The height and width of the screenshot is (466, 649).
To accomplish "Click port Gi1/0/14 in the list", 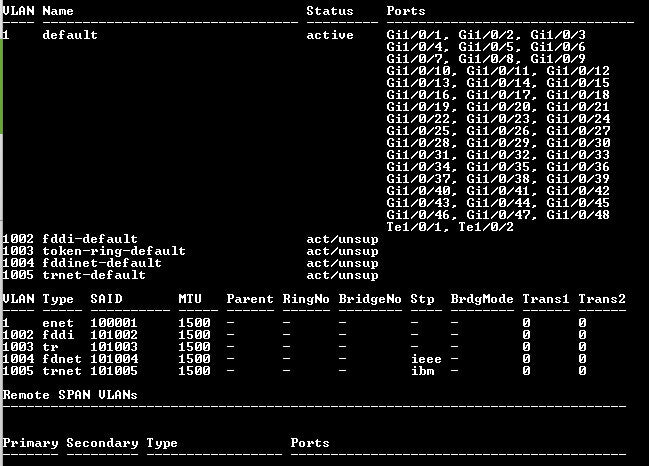I will click(x=498, y=83).
